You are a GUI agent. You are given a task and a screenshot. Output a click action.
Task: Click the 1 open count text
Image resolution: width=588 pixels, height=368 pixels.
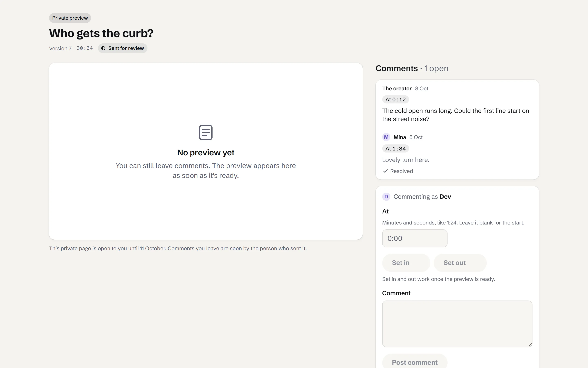point(436,68)
